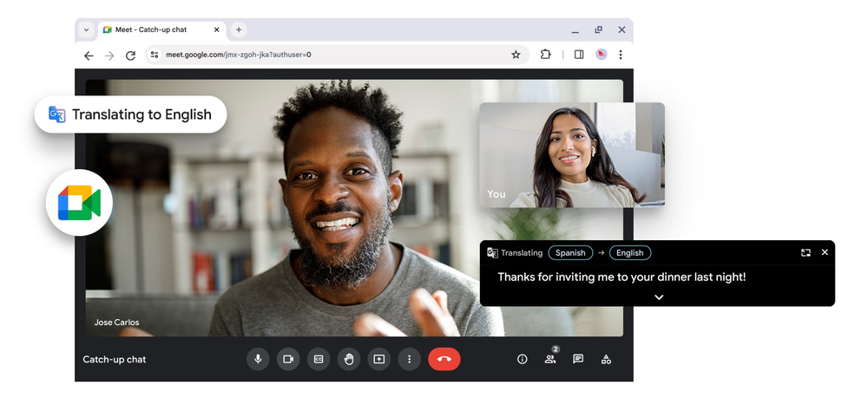Mute the microphone in call controls
The image size is (868, 398).
(258, 359)
